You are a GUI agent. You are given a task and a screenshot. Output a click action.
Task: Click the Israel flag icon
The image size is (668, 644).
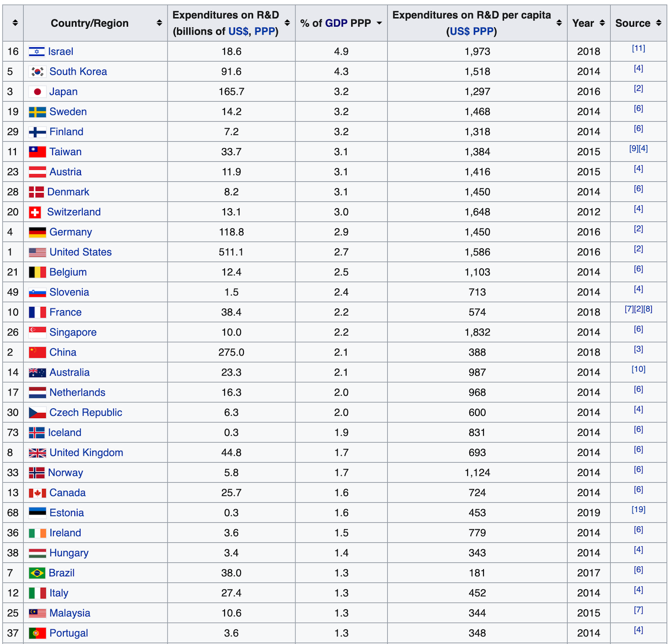pos(37,52)
